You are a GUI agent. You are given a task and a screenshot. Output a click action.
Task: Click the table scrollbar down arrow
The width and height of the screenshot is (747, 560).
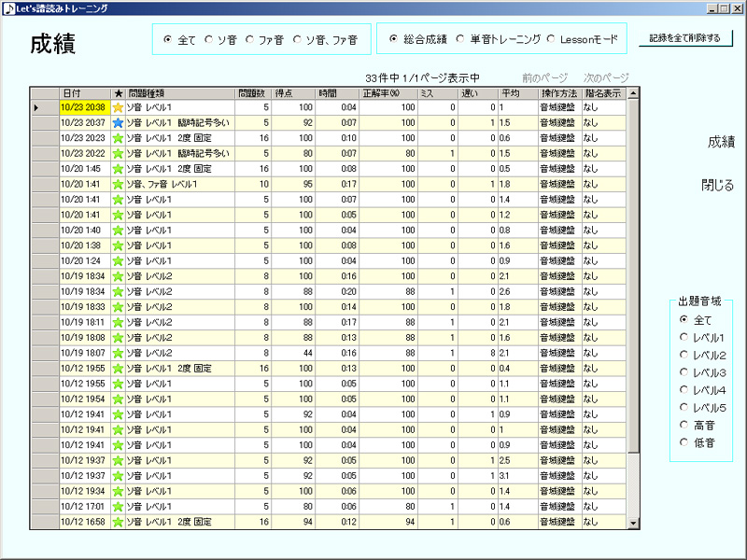coord(633,524)
